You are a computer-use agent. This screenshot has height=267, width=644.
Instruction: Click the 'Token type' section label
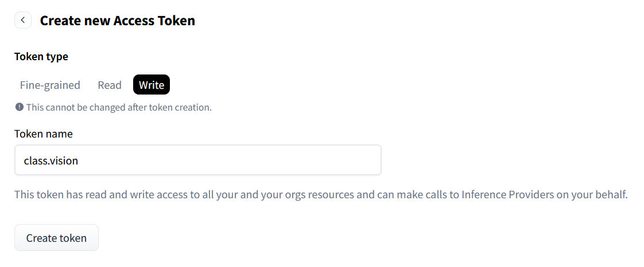(41, 57)
